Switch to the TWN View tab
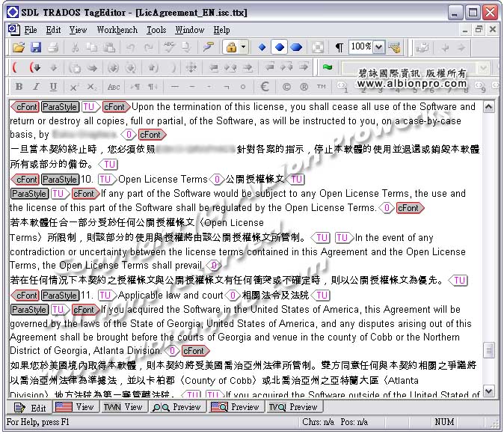The image size is (504, 434). 123,407
